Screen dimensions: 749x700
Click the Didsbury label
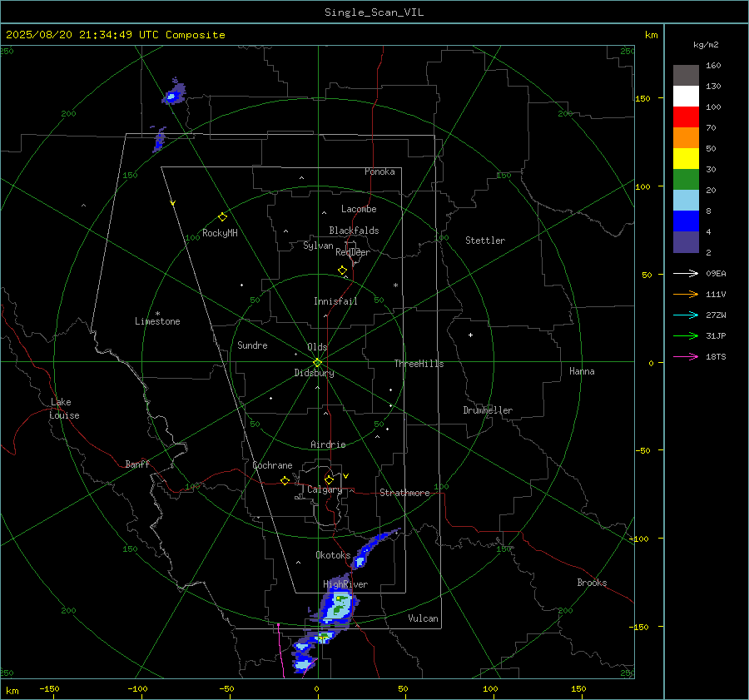(314, 373)
